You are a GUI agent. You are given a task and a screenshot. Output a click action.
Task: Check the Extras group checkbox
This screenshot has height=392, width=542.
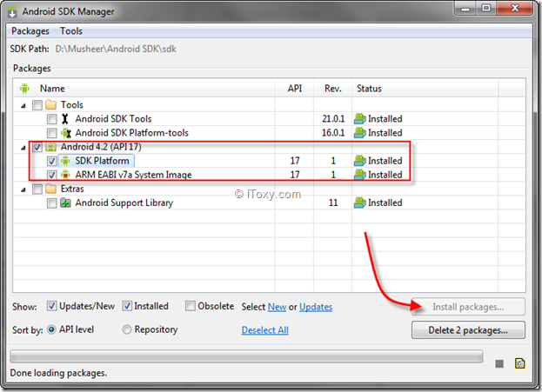tap(37, 189)
